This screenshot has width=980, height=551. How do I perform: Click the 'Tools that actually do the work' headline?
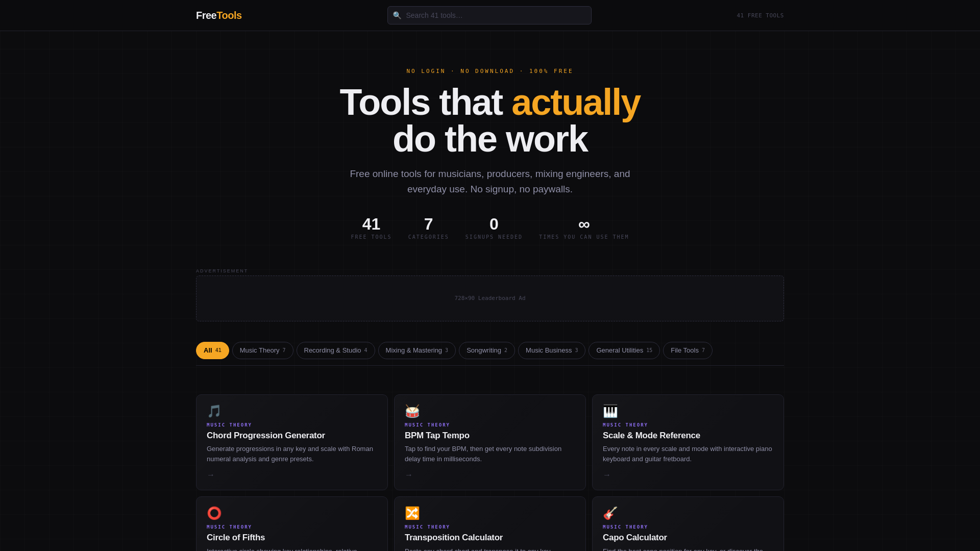pyautogui.click(x=490, y=120)
